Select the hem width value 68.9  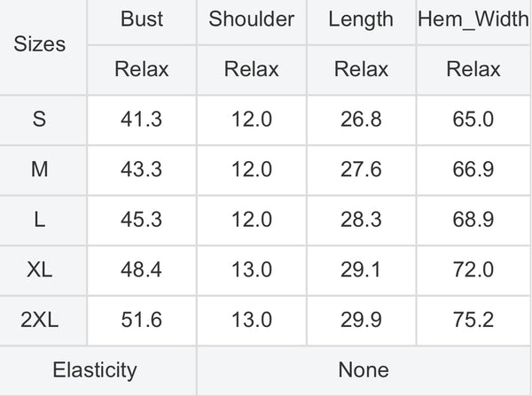click(x=473, y=220)
